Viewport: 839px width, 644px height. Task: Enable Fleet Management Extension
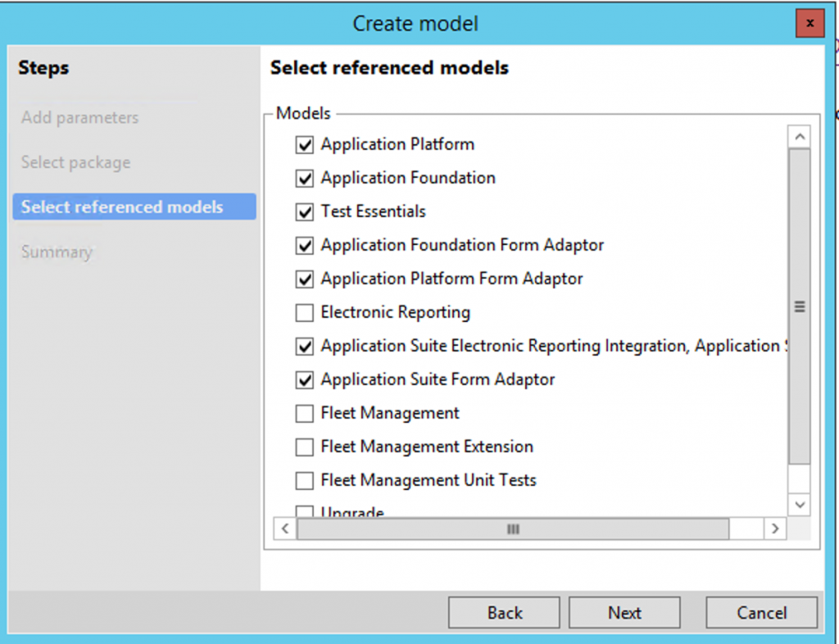pyautogui.click(x=304, y=447)
